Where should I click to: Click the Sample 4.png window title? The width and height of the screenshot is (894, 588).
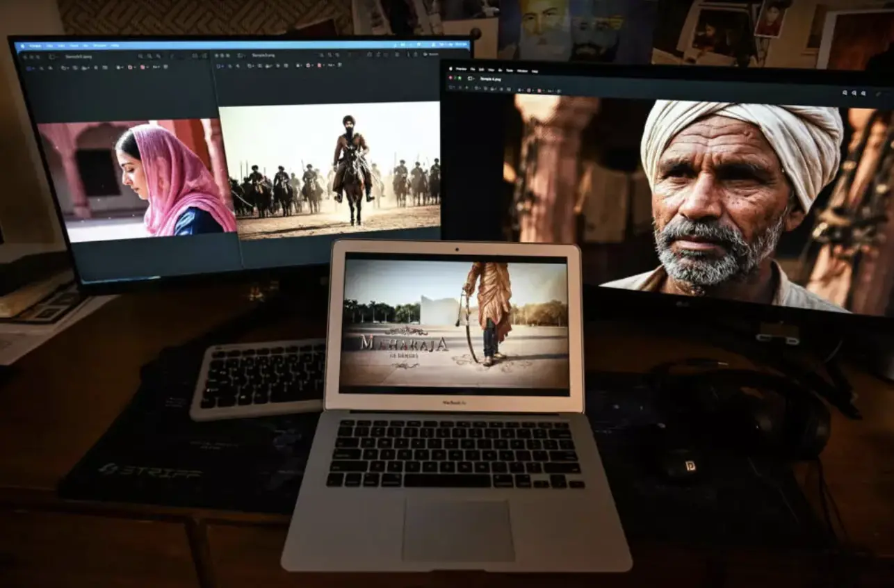click(x=491, y=79)
